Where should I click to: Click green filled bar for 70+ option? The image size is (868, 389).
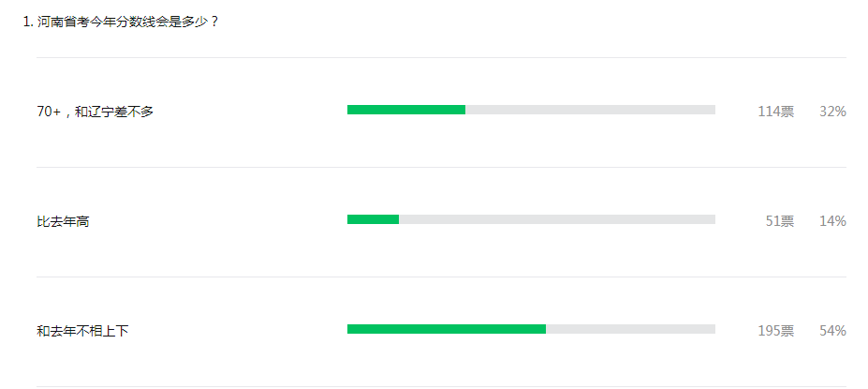(x=405, y=110)
